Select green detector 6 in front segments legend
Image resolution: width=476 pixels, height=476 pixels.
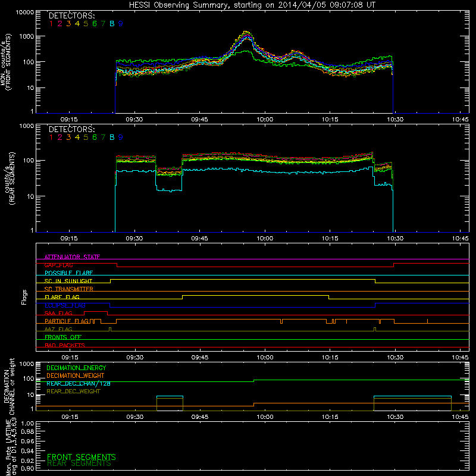95,24
